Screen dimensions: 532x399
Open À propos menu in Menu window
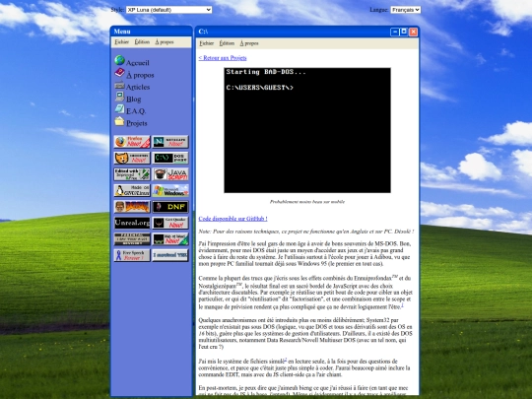click(165, 42)
